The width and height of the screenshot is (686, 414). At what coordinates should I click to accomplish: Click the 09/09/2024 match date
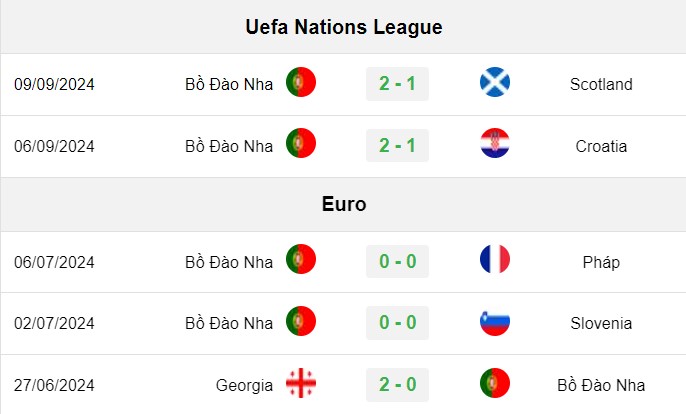click(x=54, y=84)
